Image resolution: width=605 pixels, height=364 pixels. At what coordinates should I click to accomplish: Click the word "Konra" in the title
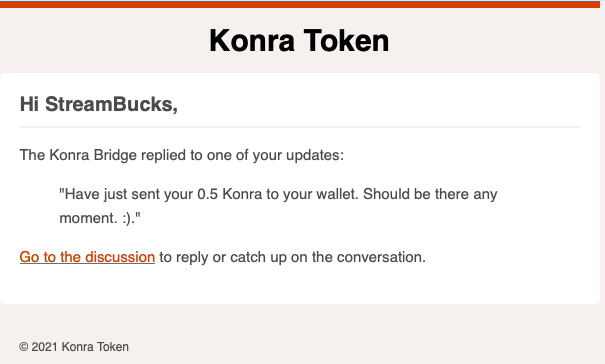[x=252, y=41]
